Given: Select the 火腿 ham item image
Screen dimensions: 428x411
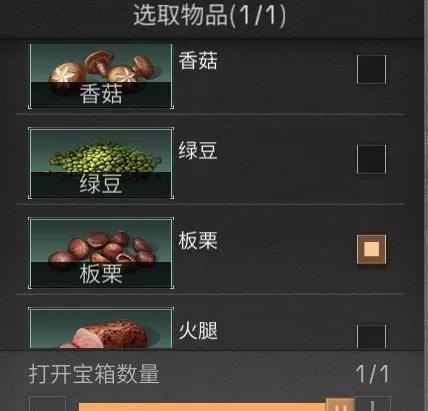Looking at the screenshot, I should 101,328.
